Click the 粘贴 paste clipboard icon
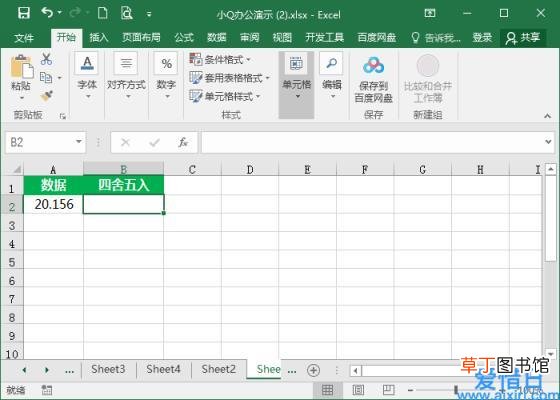 tap(21, 66)
